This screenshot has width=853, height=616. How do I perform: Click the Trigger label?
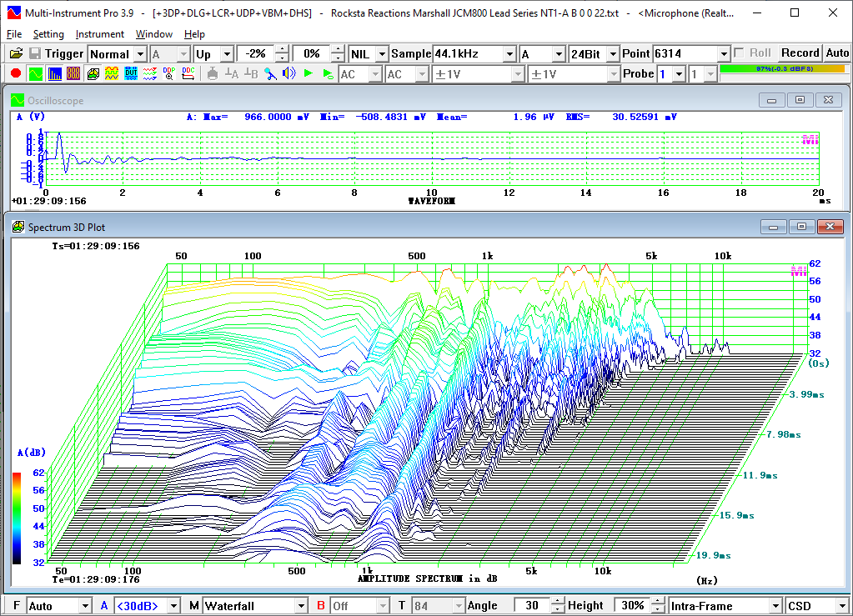(x=64, y=53)
